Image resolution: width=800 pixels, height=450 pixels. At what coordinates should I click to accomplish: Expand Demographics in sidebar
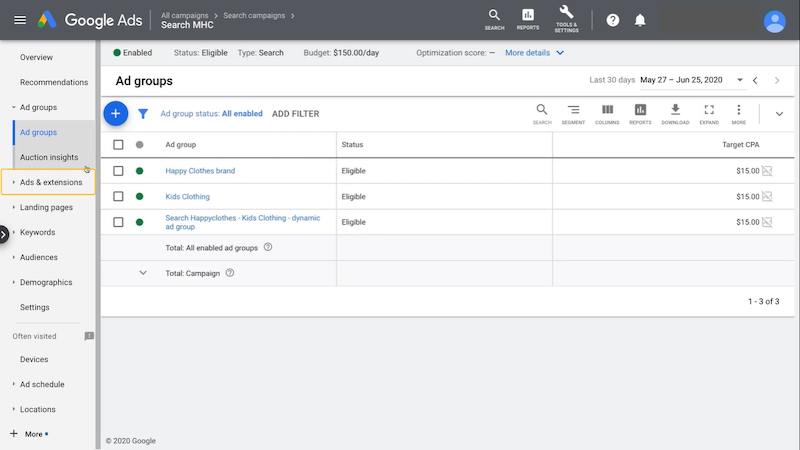pos(14,282)
